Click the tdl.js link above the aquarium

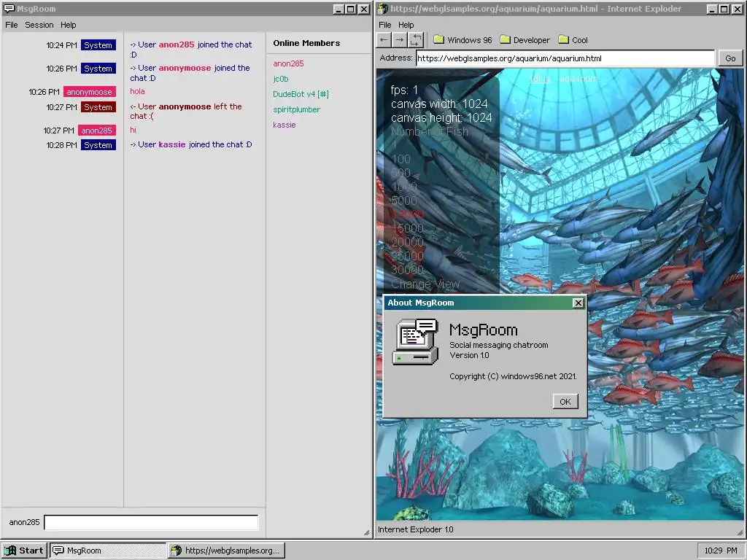point(541,79)
